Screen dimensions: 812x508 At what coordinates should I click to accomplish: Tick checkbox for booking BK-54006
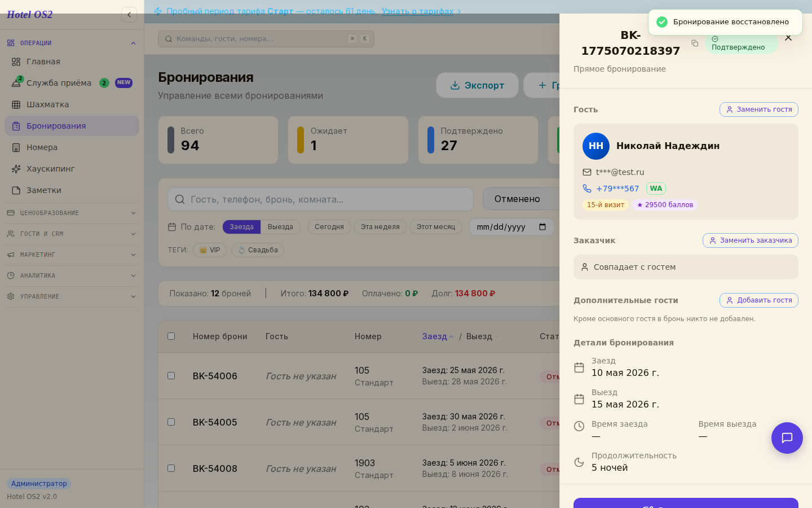tap(171, 375)
